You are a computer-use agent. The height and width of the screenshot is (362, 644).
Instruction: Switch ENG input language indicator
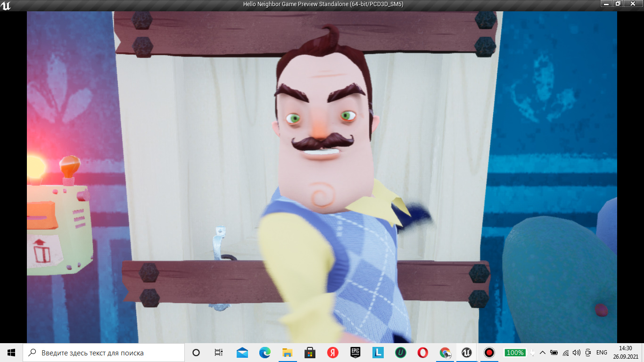[x=602, y=353]
